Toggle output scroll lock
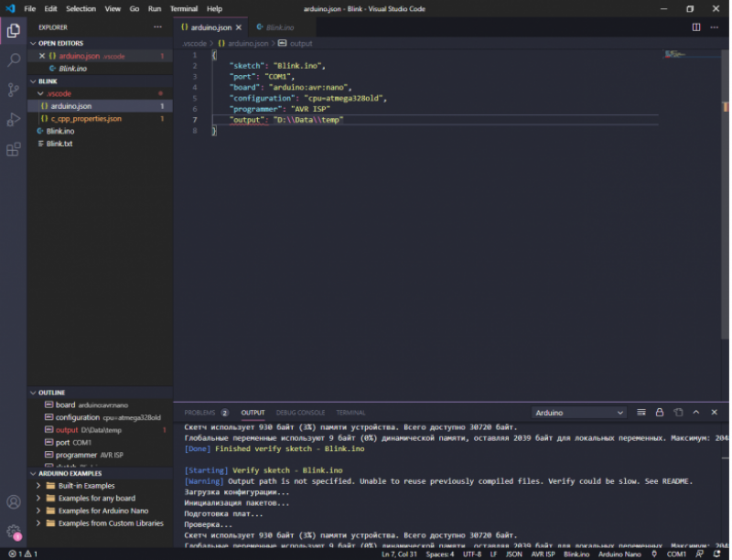 (660, 412)
